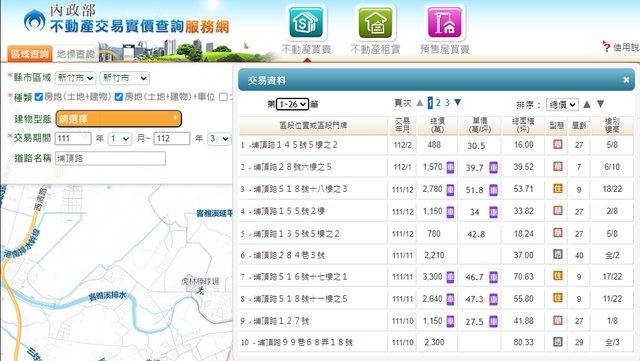This screenshot has width=640, height=361.
Task: Toggle the 房地(土地+建物)+車位 checkbox
Action: [119, 97]
